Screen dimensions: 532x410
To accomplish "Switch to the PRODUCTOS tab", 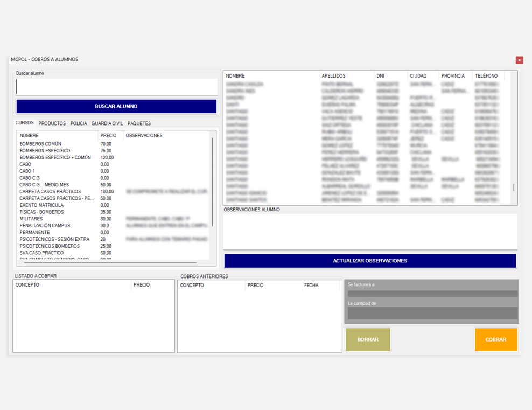I will pyautogui.click(x=52, y=123).
